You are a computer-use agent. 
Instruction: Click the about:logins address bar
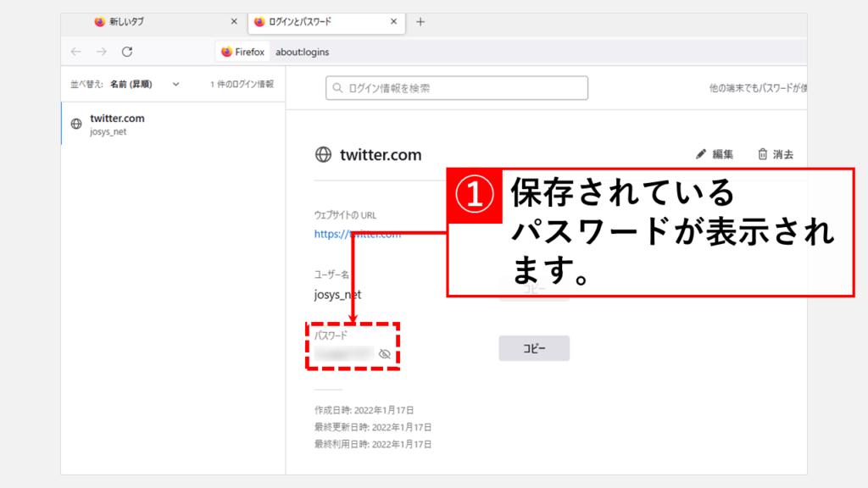tap(509, 52)
